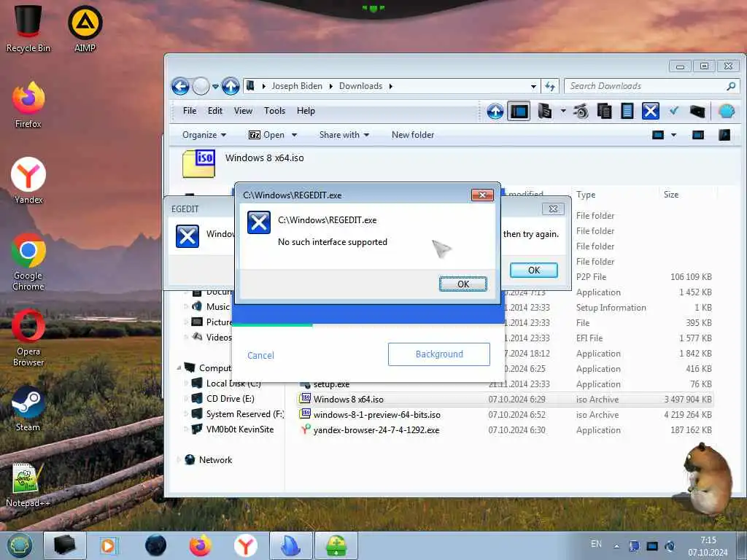The image size is (747, 560).
Task: Expand the Network node in navigation tree
Action: click(179, 460)
